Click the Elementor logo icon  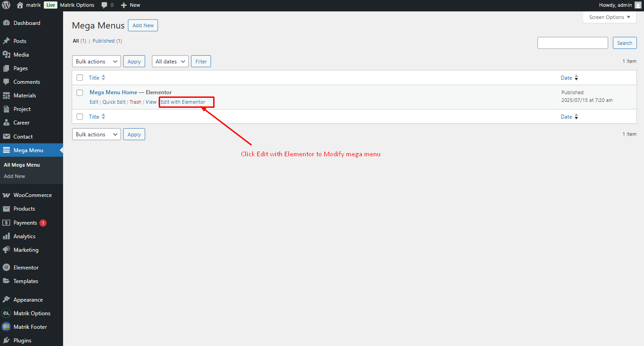[x=6, y=268]
